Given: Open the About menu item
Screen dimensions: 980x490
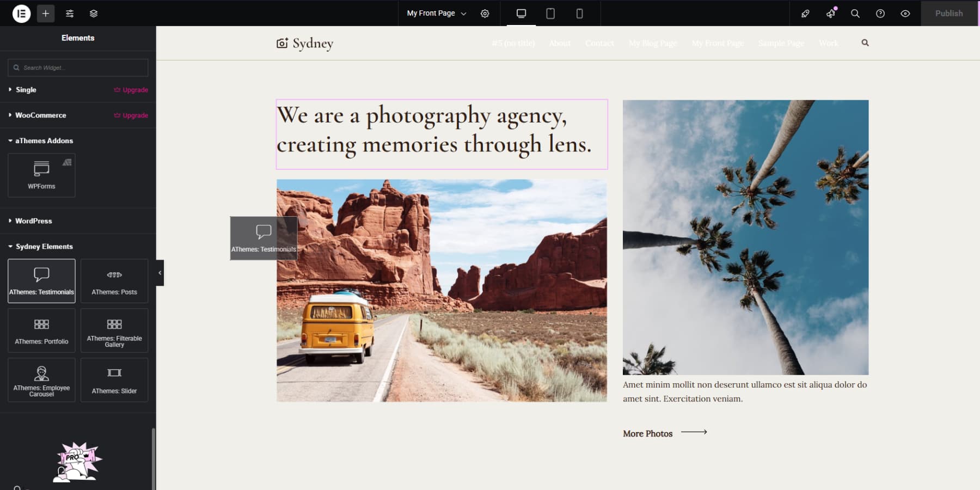Looking at the screenshot, I should [x=560, y=43].
